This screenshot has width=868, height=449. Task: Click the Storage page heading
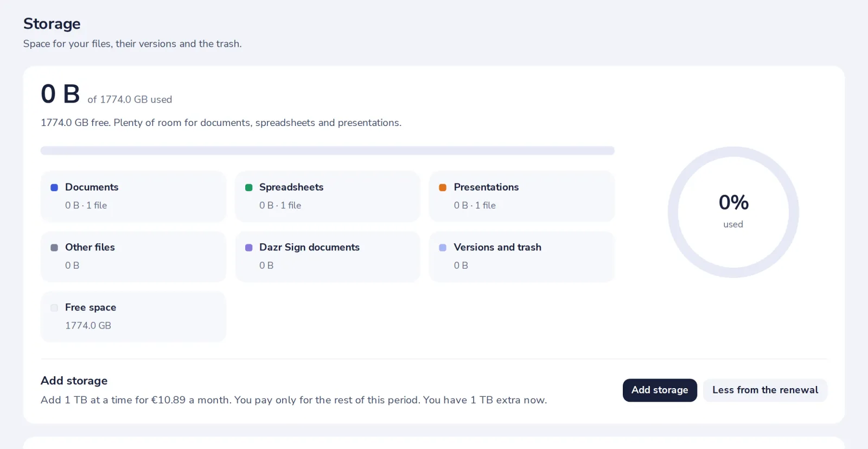pos(52,24)
